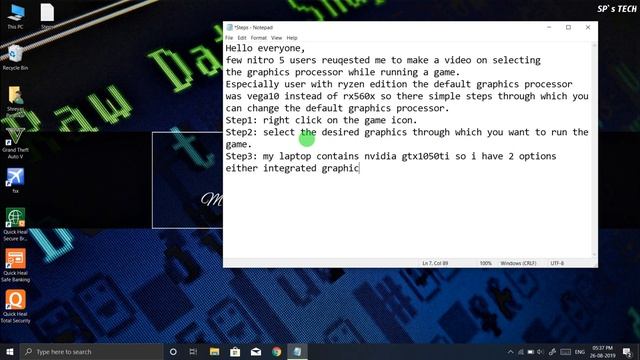Open the Notepad Help menu
Image resolution: width=640 pixels, height=360 pixels.
click(292, 38)
